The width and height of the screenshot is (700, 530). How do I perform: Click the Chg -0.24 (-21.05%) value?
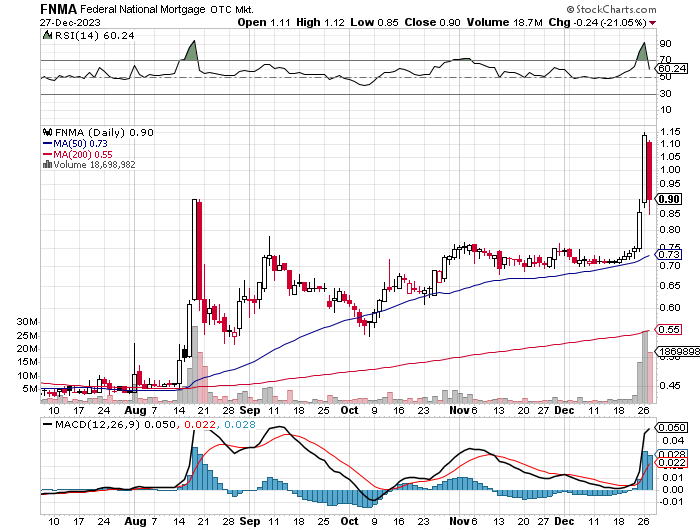pyautogui.click(x=597, y=22)
